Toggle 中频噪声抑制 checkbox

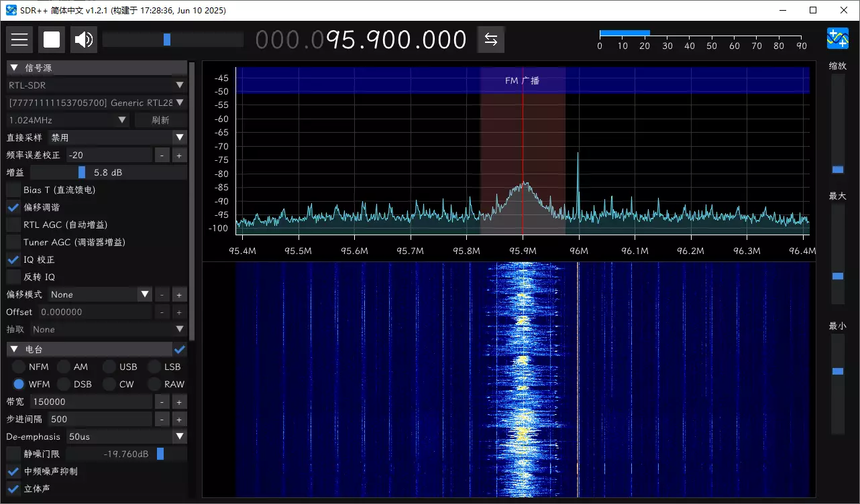[x=13, y=471]
